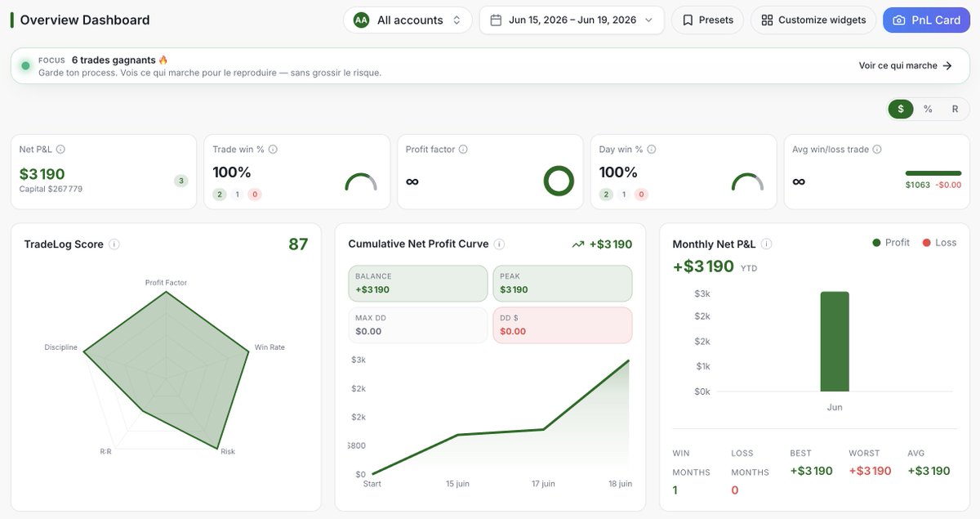Click the WORST month value +$3 190

click(871, 471)
